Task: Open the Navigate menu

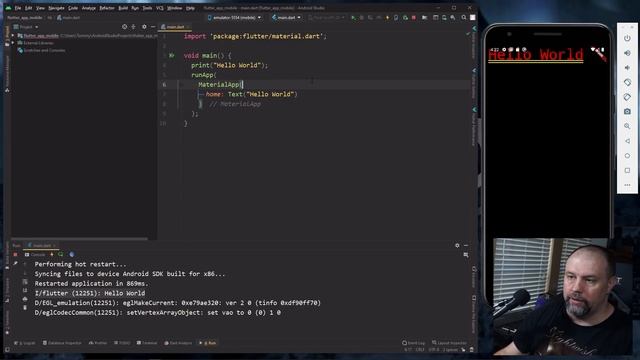Action: (x=56, y=8)
